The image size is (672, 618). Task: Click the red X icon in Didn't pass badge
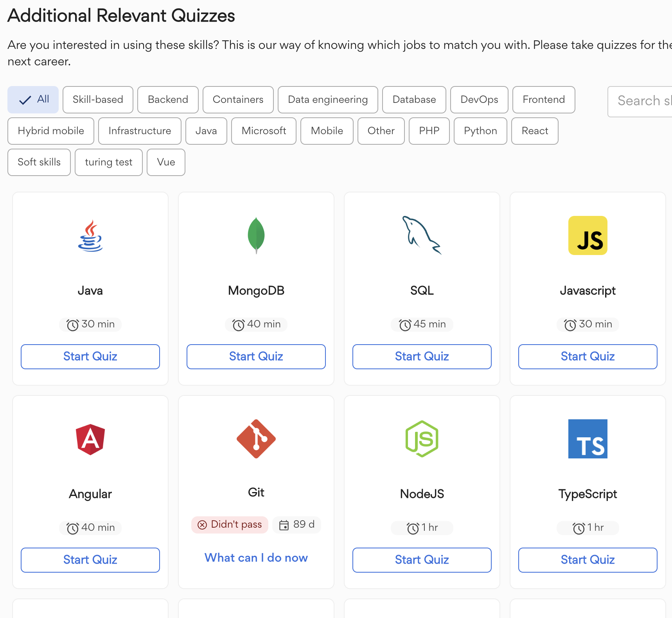pyautogui.click(x=202, y=525)
